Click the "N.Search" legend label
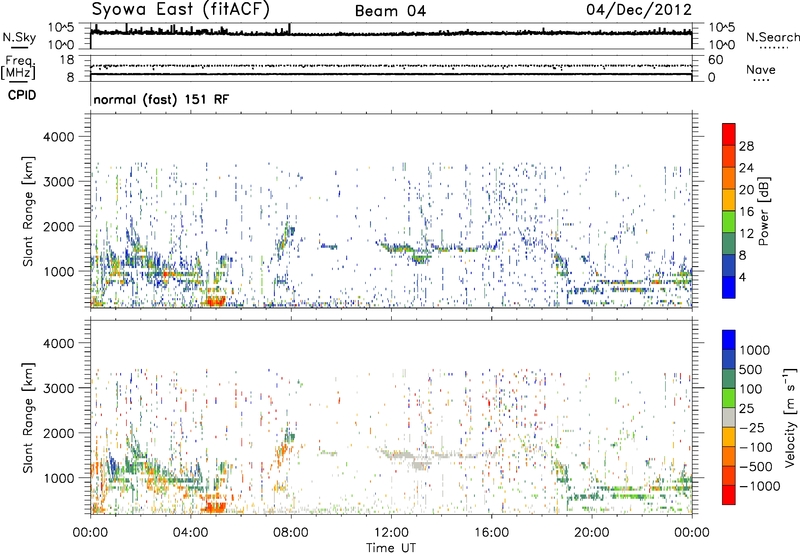800x554 pixels. (772, 37)
